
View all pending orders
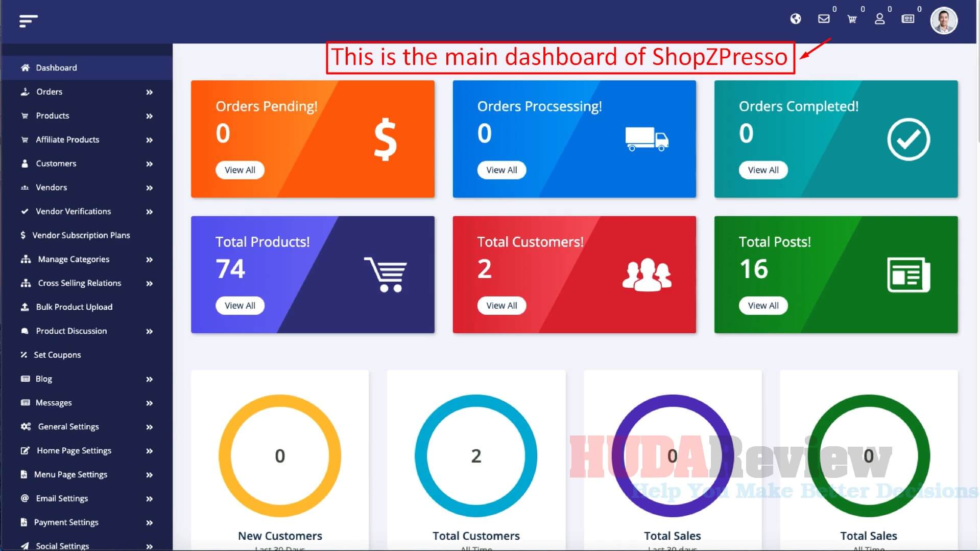(240, 170)
